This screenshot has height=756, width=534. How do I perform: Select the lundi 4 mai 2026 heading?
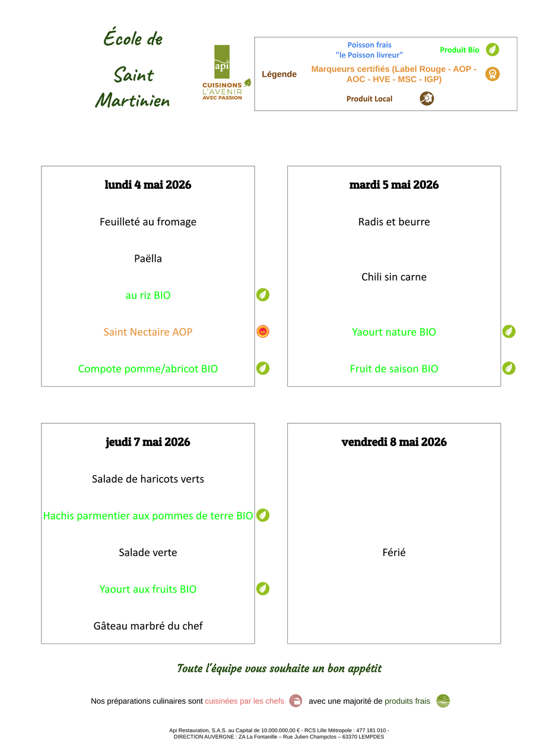point(148,185)
